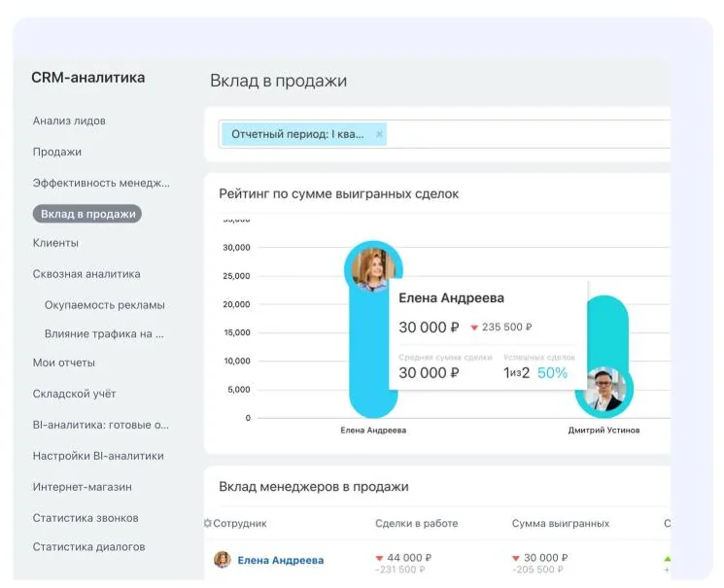
Task: Open table settings gear next to Сотрудник
Action: [208, 523]
